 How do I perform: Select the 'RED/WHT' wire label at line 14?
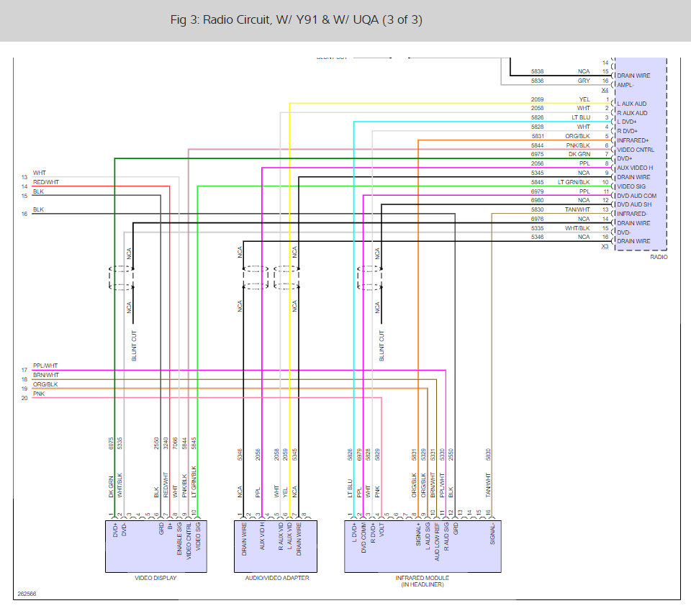[x=46, y=182]
